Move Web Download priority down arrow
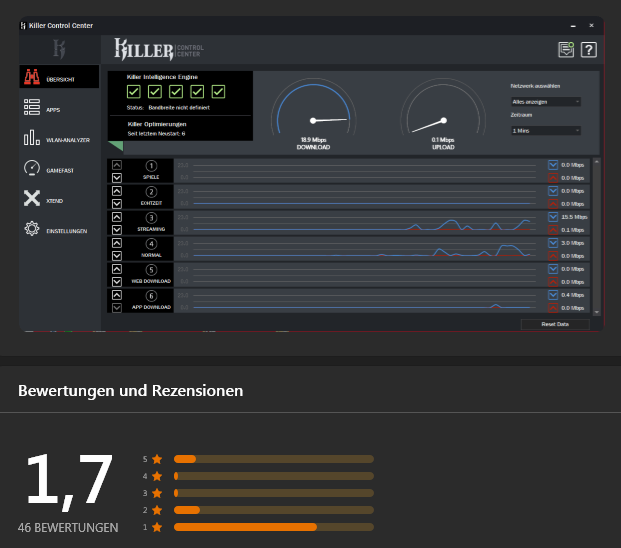 [117, 282]
